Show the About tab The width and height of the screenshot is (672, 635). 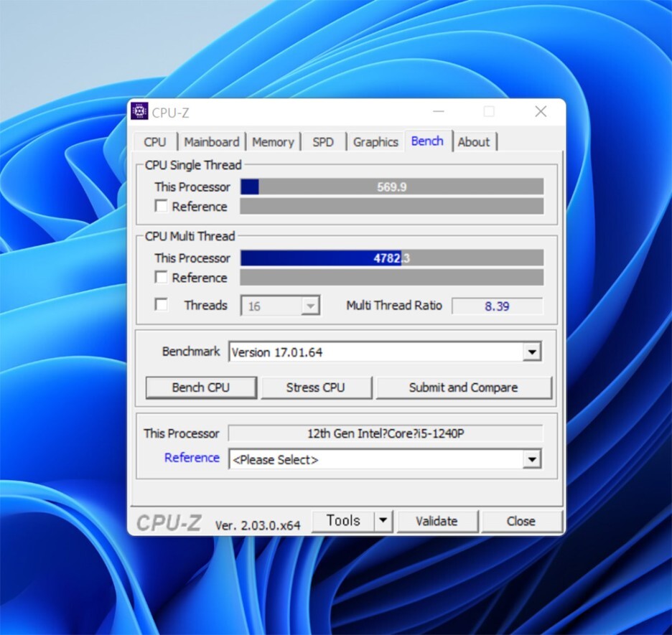[x=474, y=142]
